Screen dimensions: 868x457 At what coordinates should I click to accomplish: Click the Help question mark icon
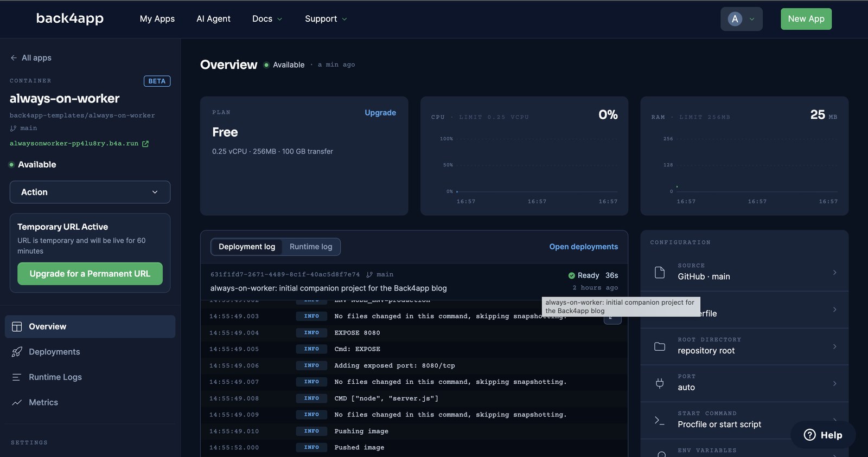click(x=809, y=435)
